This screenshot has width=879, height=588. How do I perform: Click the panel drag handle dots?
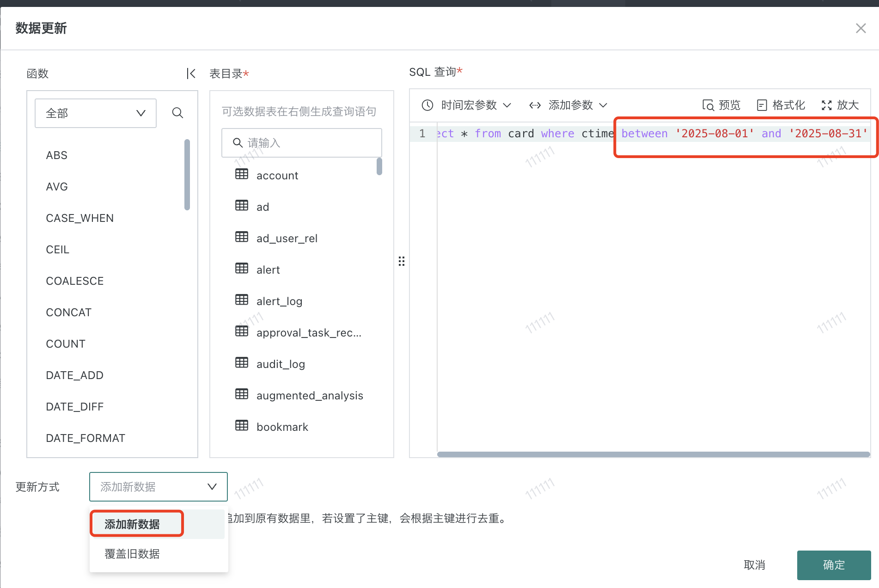click(x=402, y=261)
